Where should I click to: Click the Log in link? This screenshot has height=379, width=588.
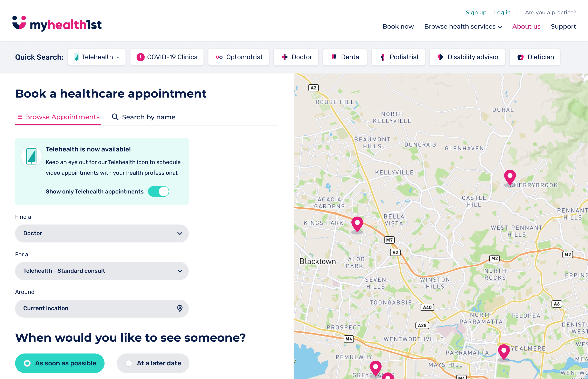tap(502, 12)
